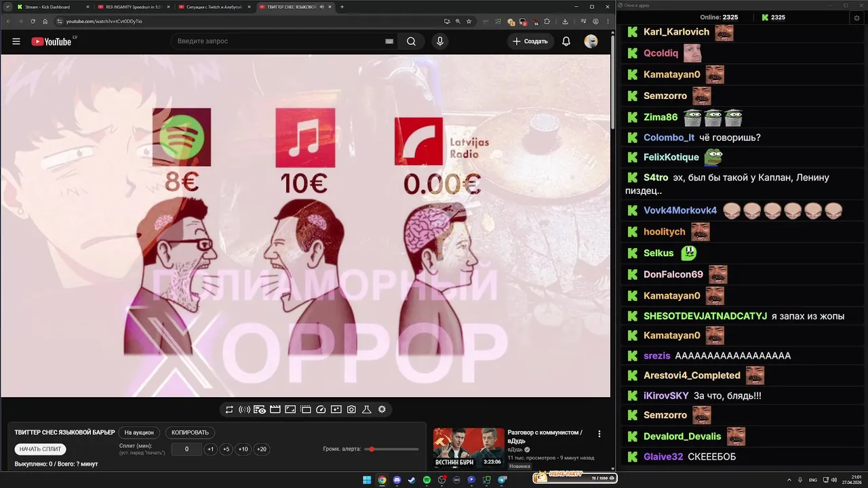868x488 pixels.
Task: Click the split minutes input field
Action: [x=186, y=449]
